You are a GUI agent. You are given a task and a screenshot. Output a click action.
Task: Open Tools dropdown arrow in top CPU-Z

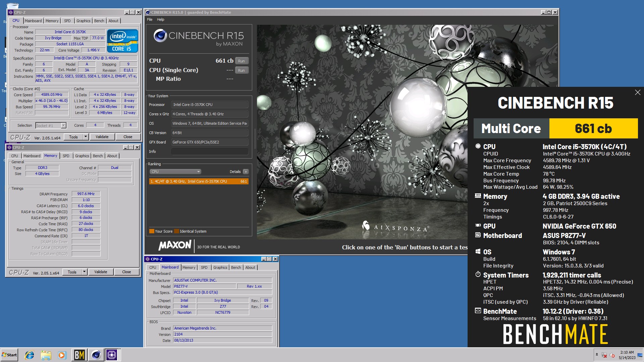click(86, 137)
